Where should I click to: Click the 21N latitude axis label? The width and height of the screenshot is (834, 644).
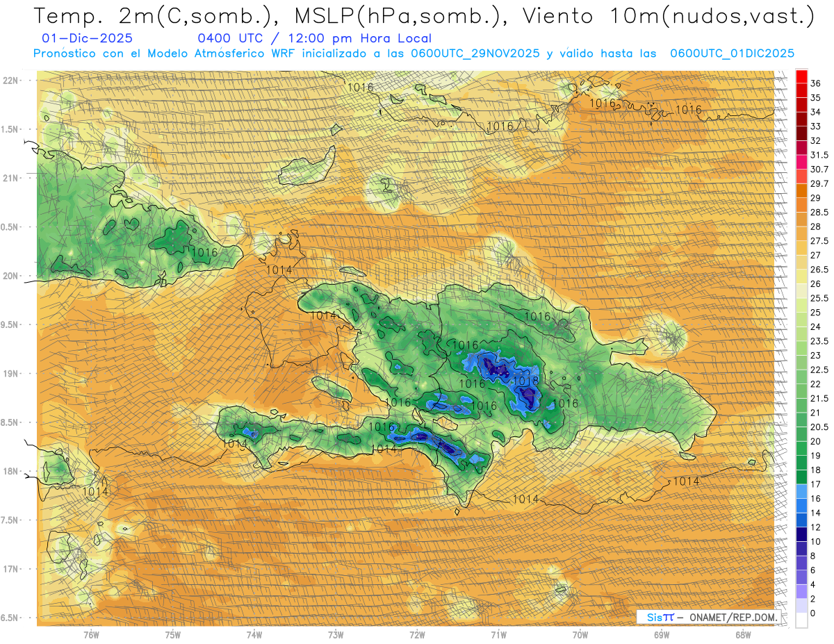10,178
